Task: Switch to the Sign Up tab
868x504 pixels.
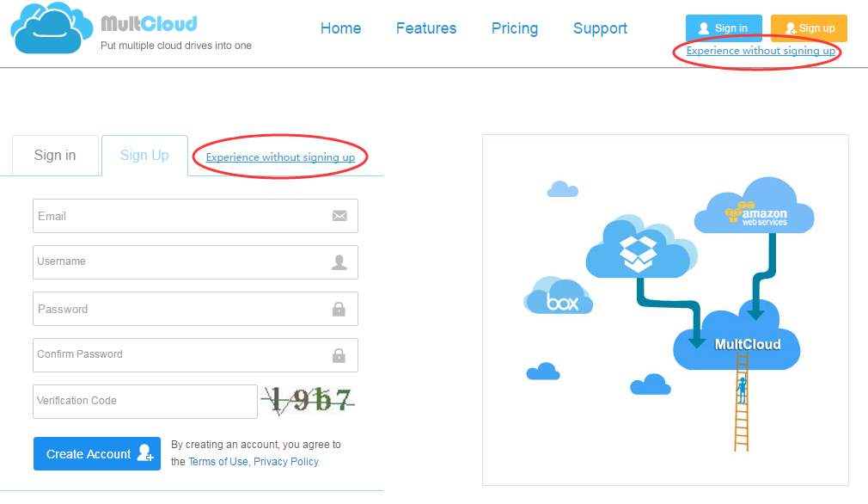Action: pyautogui.click(x=144, y=156)
